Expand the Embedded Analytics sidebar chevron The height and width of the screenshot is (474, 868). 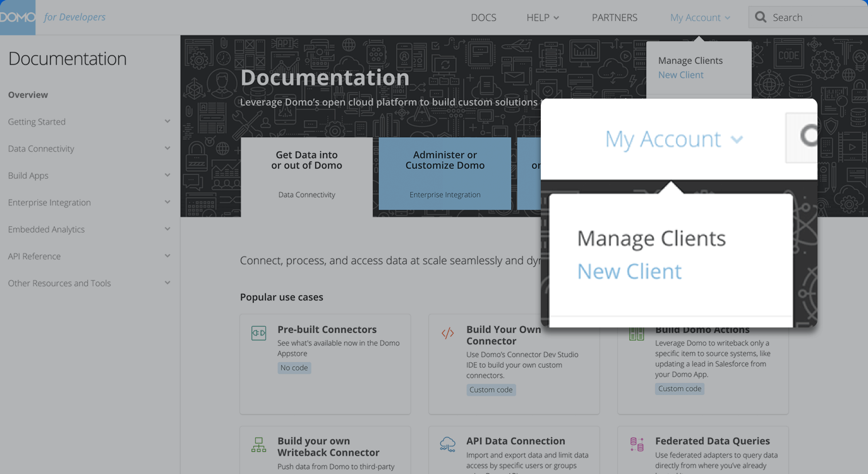click(167, 229)
